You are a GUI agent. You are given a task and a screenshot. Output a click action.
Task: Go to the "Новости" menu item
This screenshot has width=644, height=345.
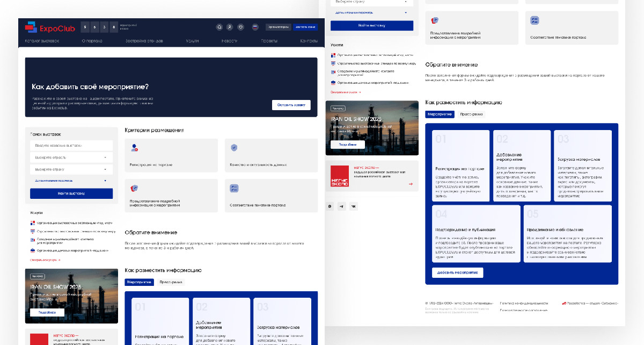229,41
